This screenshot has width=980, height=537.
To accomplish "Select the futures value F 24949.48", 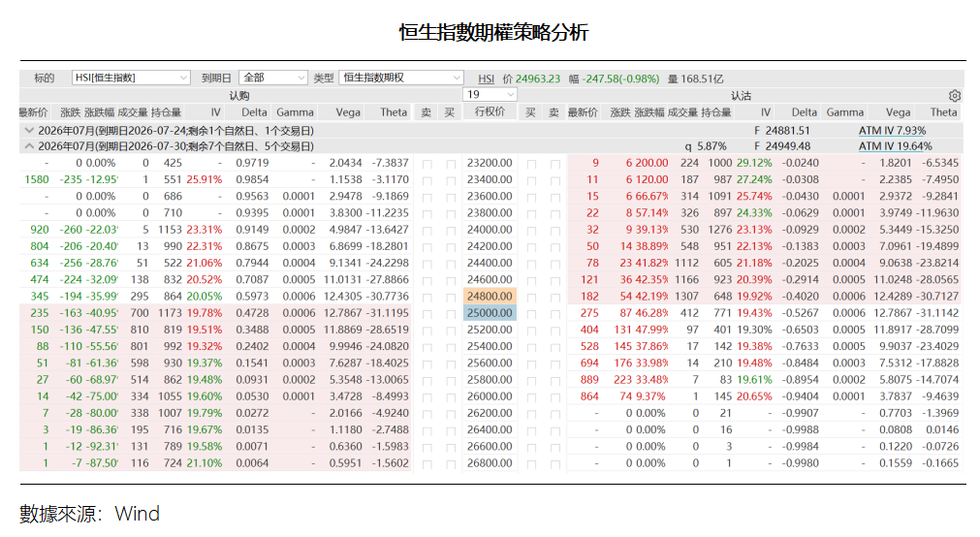I will [782, 146].
